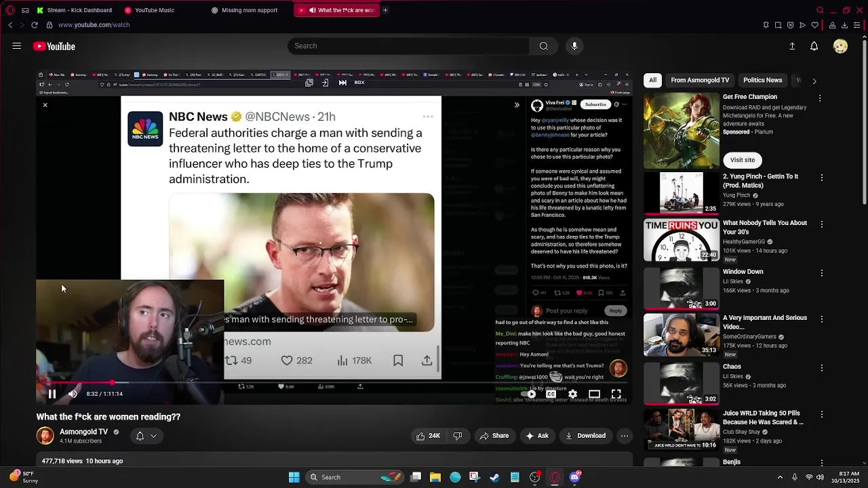Switch to the Stream - Kick Dashboard tab
868x488 pixels.
[x=74, y=10]
